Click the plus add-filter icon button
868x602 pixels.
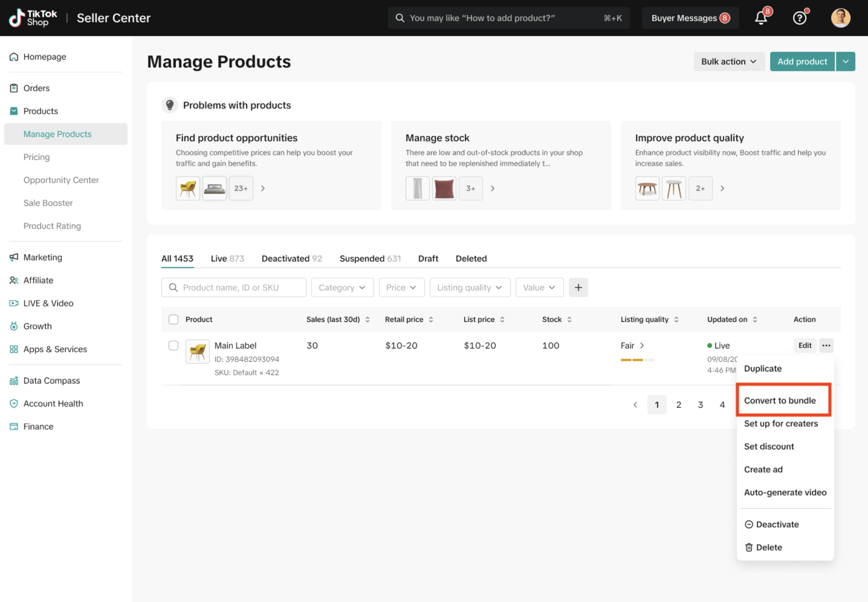[578, 287]
